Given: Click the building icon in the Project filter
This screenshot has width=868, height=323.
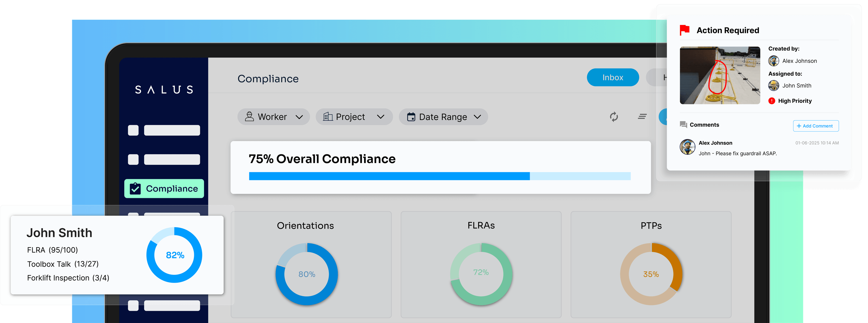Looking at the screenshot, I should pyautogui.click(x=328, y=117).
